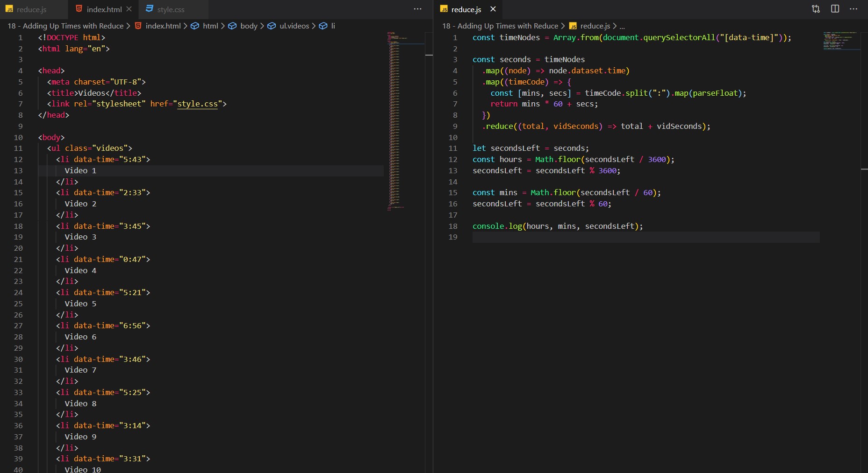Click the minimap of index.html editor

[406, 121]
